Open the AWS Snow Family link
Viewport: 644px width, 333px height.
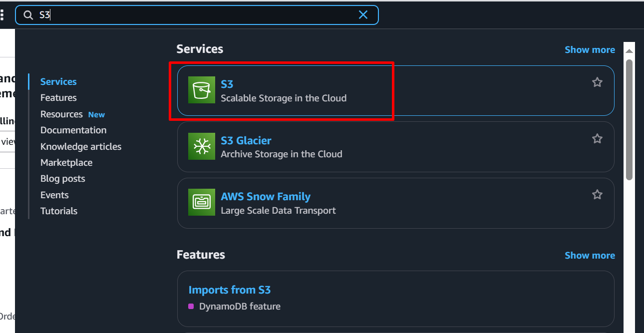coord(266,197)
